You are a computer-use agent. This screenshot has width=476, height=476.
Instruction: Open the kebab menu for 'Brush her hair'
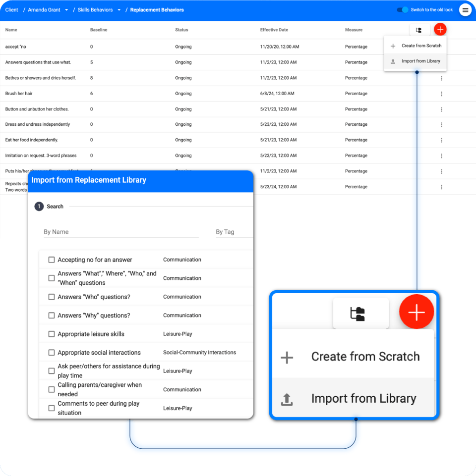pos(441,93)
